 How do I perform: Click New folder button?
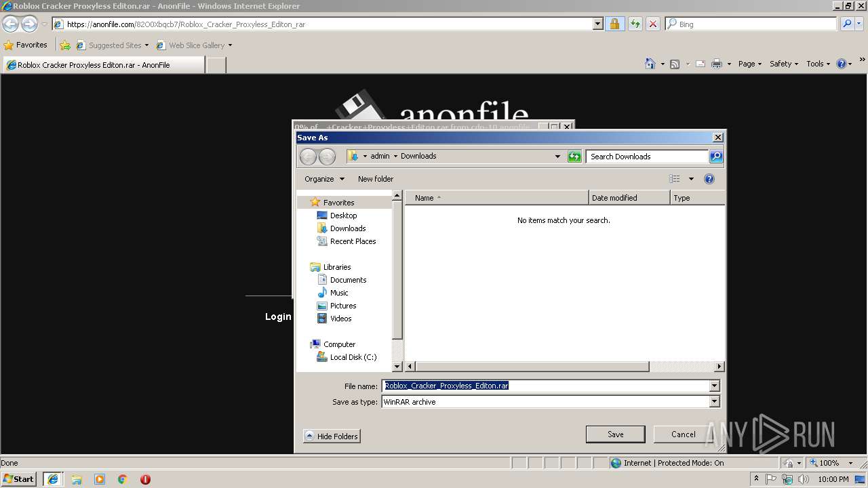376,179
